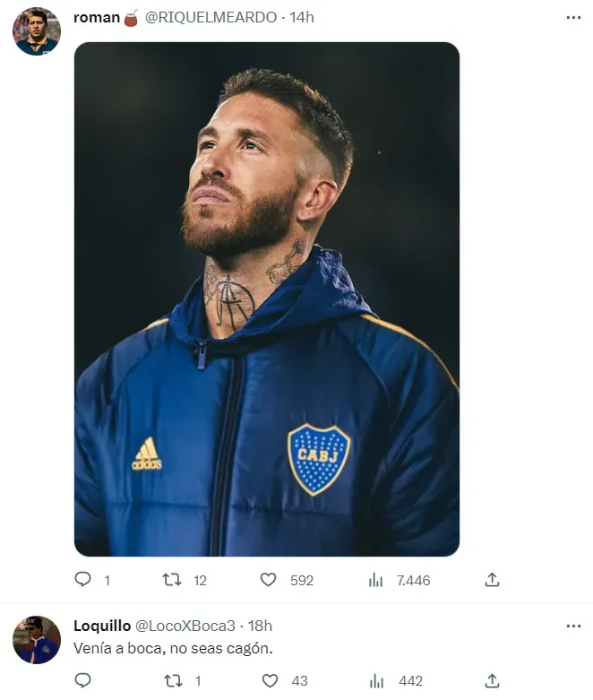Image resolution: width=593 pixels, height=700 pixels.
Task: Open the 18h timestamp on Loquillo's tweet
Action: click(x=260, y=626)
